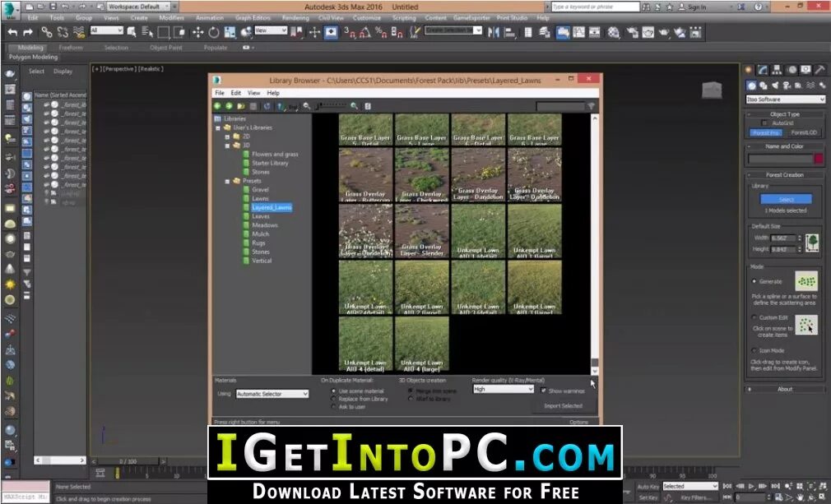Click the Bind to Space Warp icon
Viewport: 831px width, 504px height.
tap(79, 32)
